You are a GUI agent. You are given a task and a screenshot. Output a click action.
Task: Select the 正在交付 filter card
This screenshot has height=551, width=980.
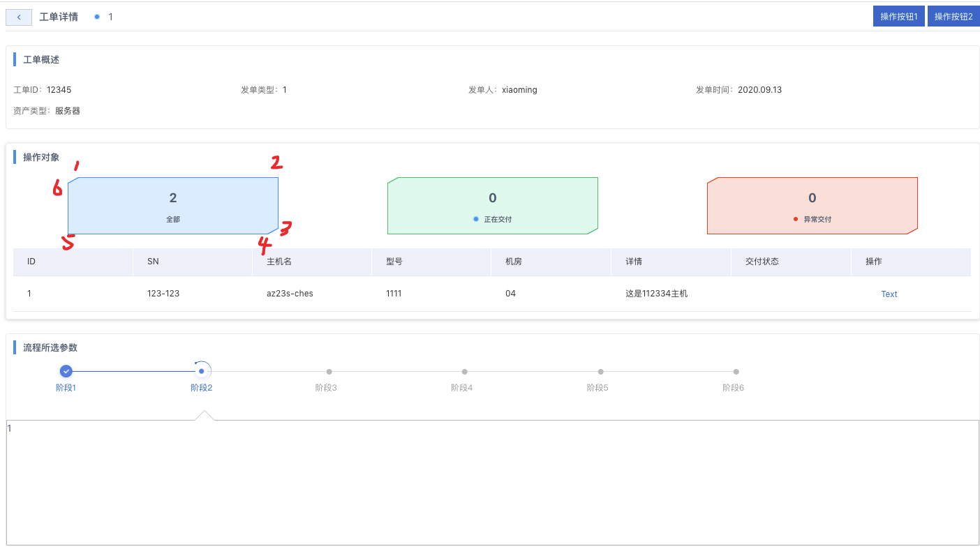tap(493, 205)
